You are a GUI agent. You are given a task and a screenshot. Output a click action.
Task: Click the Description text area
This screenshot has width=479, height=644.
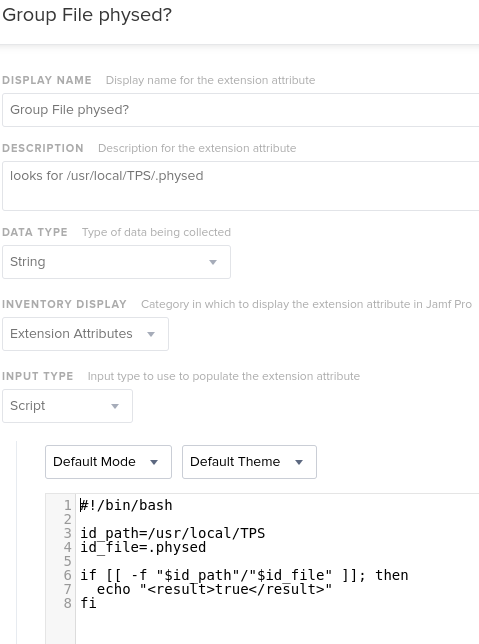(x=240, y=186)
